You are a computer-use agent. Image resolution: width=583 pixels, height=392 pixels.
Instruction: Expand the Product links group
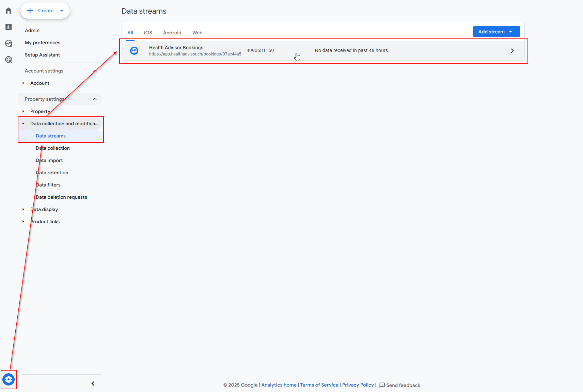(x=23, y=222)
